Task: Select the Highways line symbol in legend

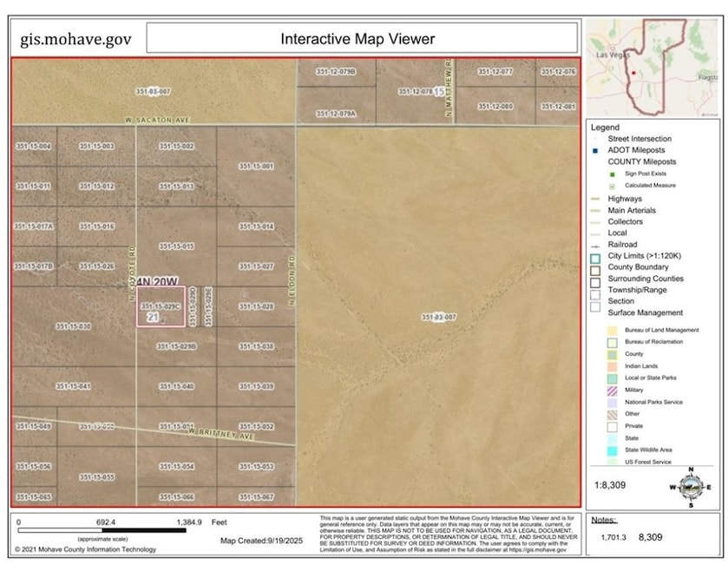Action: point(594,199)
